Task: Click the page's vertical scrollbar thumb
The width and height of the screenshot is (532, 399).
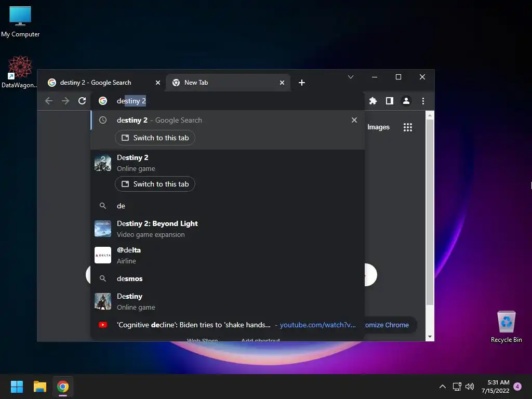Action: point(430,212)
